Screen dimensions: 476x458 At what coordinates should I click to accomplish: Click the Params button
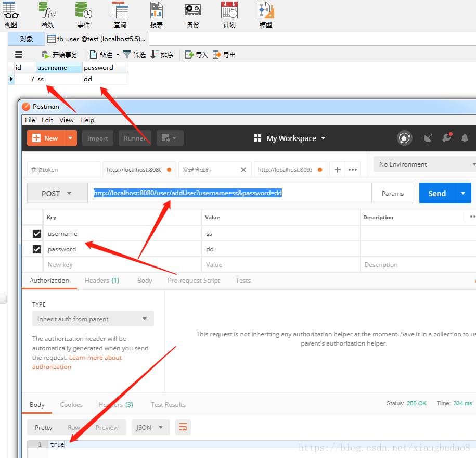tap(393, 193)
